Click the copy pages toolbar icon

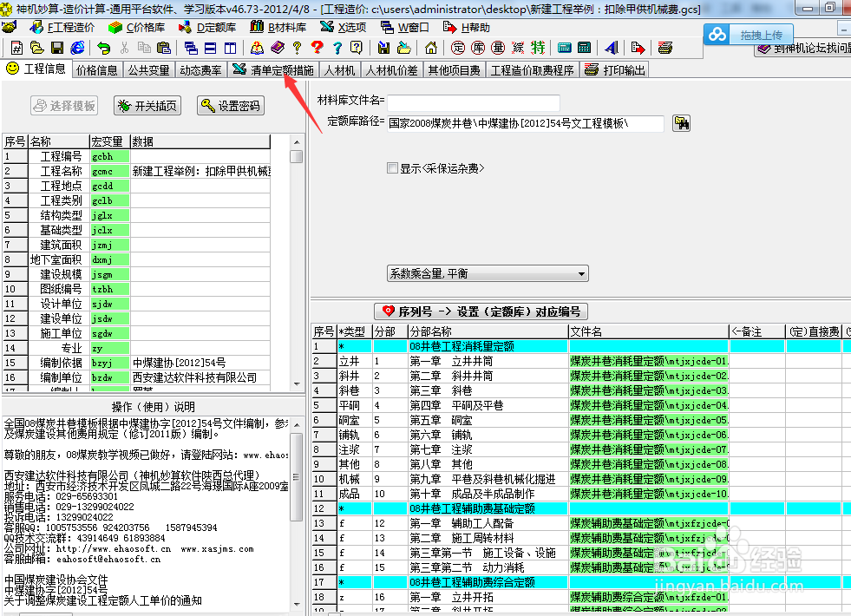[x=144, y=49]
